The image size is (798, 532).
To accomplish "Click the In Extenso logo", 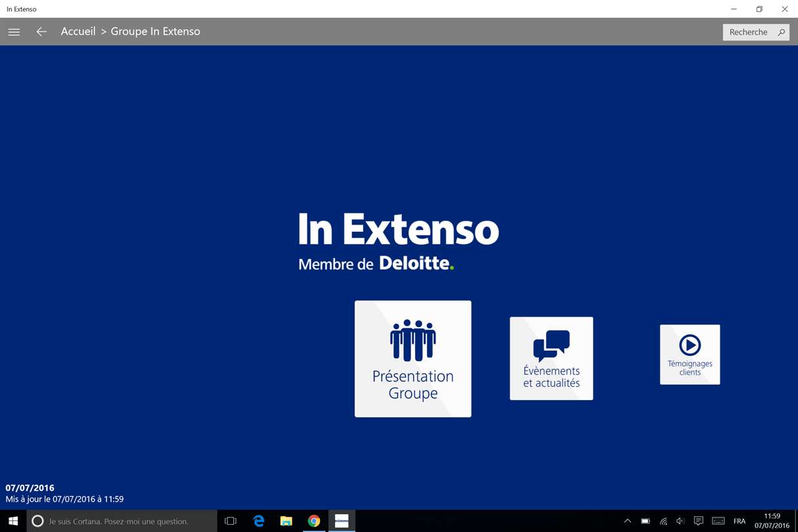I will pos(399,241).
